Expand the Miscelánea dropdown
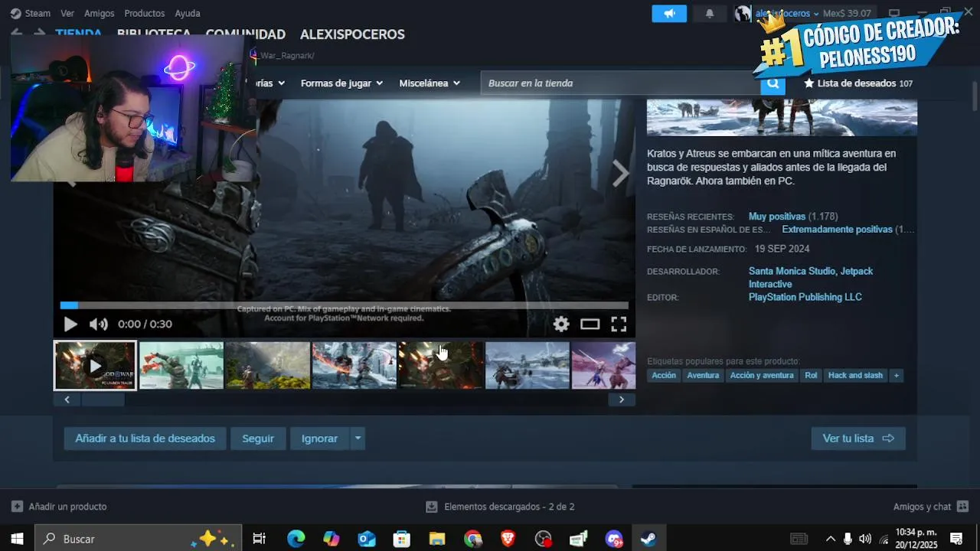The height and width of the screenshot is (551, 980). point(430,83)
